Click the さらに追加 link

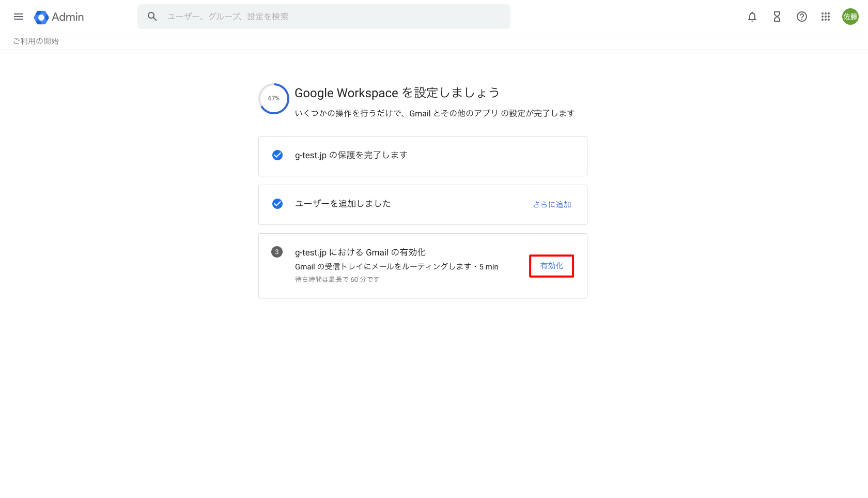[x=552, y=204]
